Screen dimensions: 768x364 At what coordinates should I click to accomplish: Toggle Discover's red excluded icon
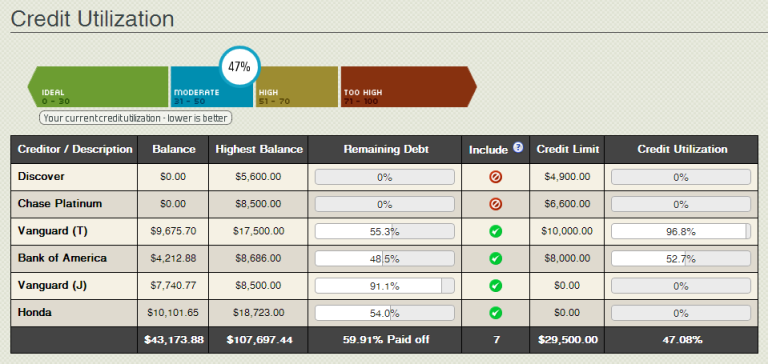tap(495, 178)
